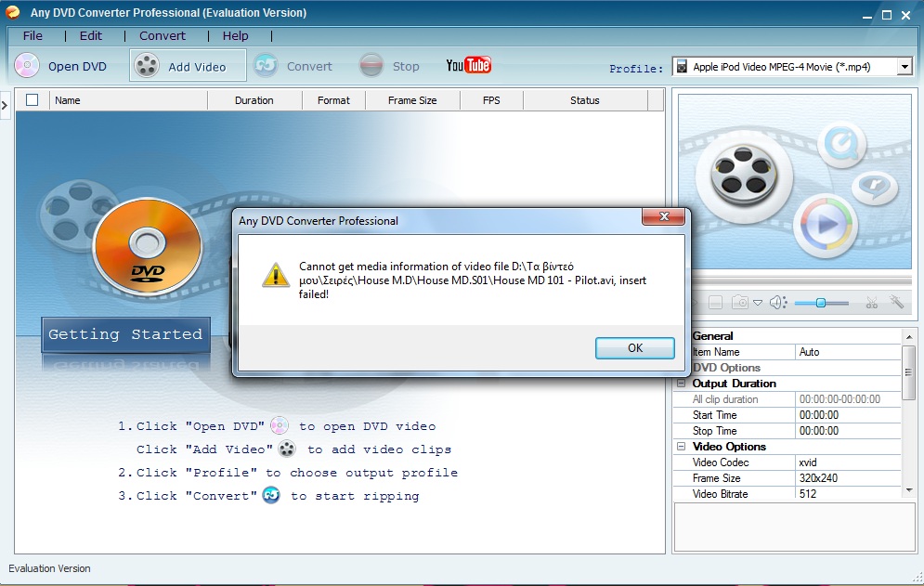The image size is (924, 586).
Task: Click the properties scroll down arrow
Action: (x=909, y=490)
